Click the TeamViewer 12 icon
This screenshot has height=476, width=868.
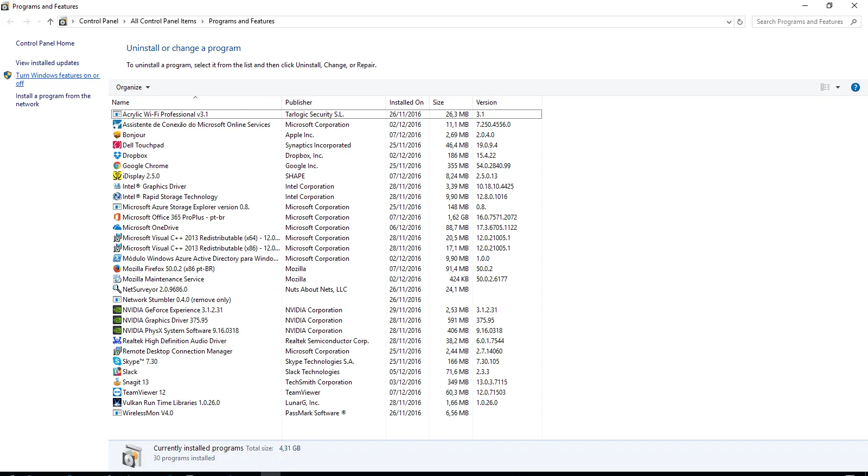117,393
